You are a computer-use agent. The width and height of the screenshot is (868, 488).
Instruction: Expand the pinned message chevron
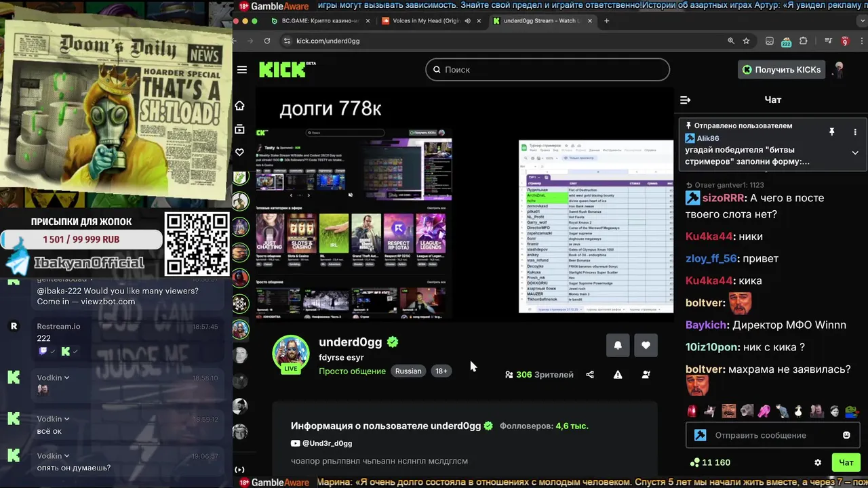click(855, 152)
